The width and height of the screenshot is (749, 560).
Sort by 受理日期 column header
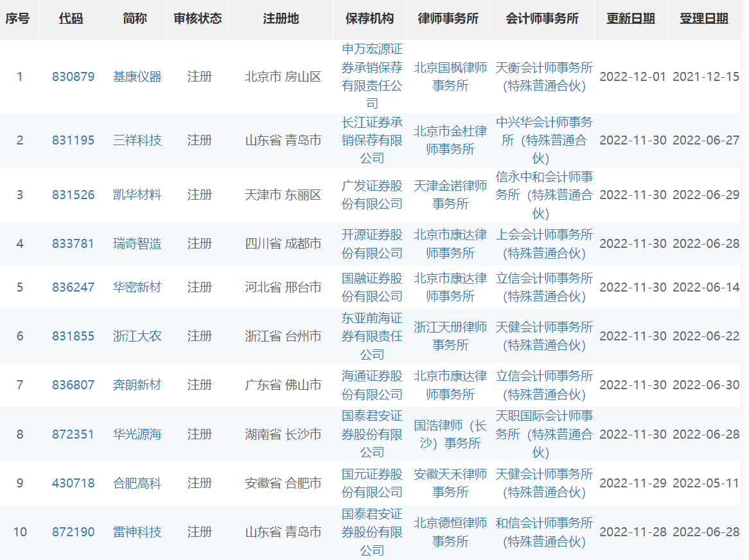point(703,19)
